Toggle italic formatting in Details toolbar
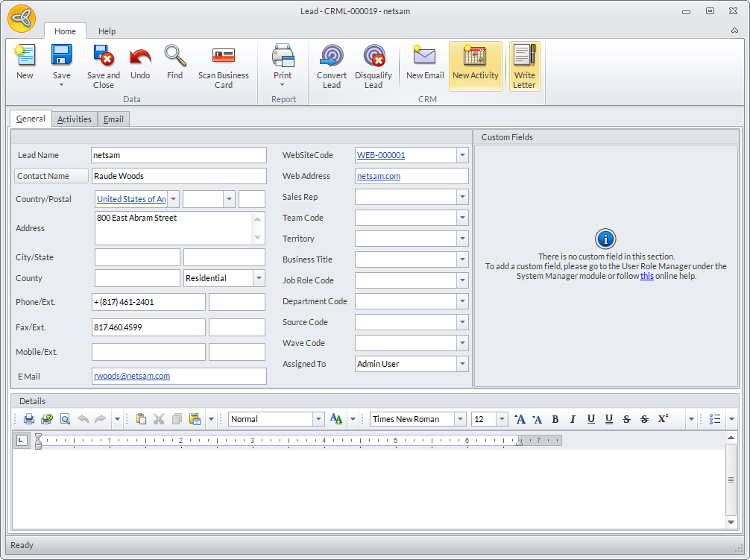This screenshot has height=560, width=750. click(x=573, y=419)
